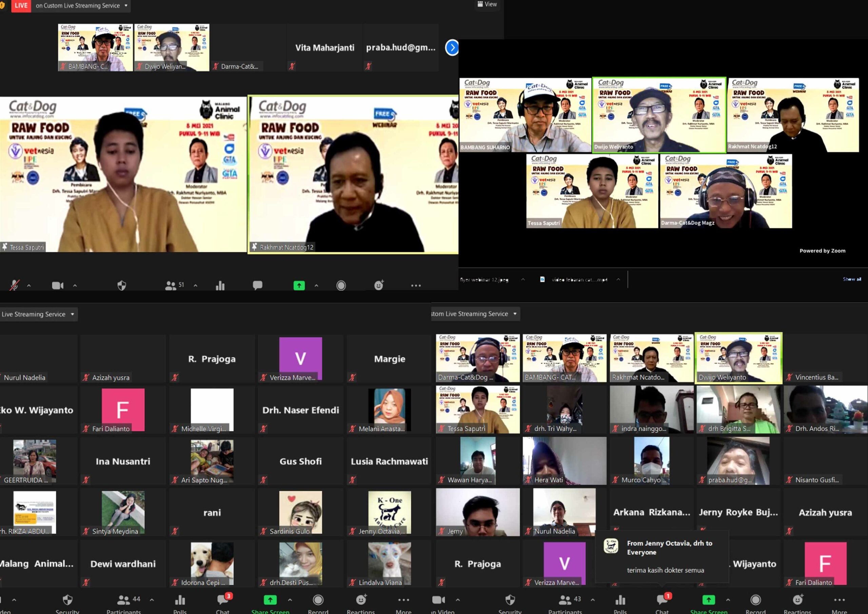Open the 'flyer webinar 12.jpeg' download
This screenshot has width=868, height=614.
[x=484, y=280]
